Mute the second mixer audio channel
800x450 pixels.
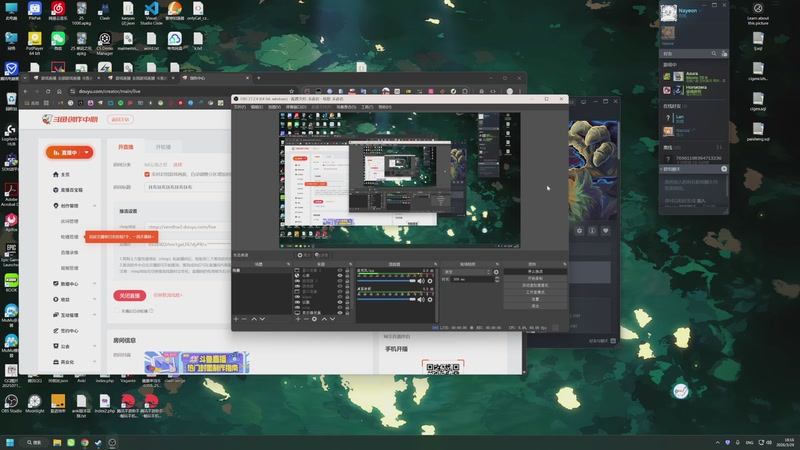(x=421, y=299)
